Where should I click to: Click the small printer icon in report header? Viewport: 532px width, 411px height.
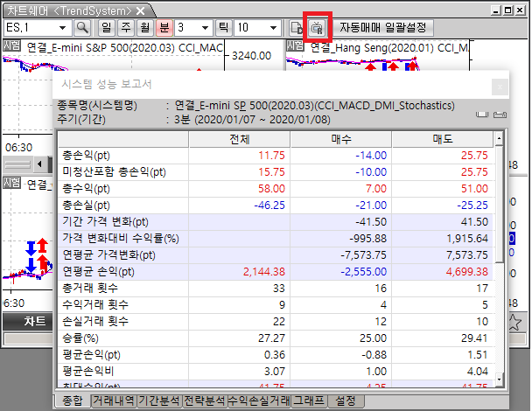500,115
